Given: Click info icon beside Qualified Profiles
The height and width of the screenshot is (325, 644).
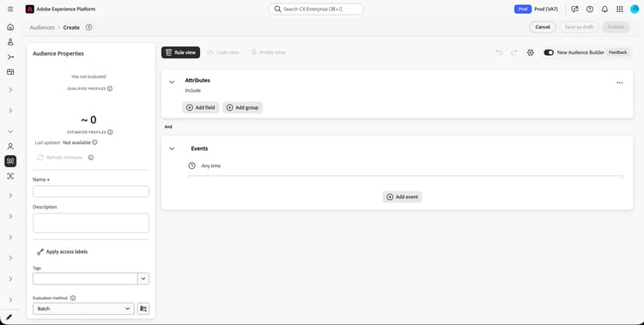Looking at the screenshot, I should tap(110, 88).
